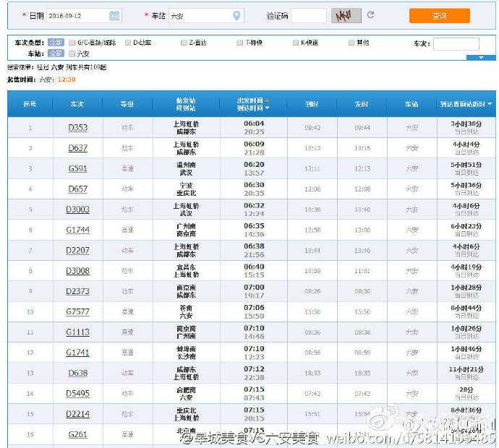The width and height of the screenshot is (499, 448).
Task: Click the station location pin icon
Action: click(x=236, y=15)
